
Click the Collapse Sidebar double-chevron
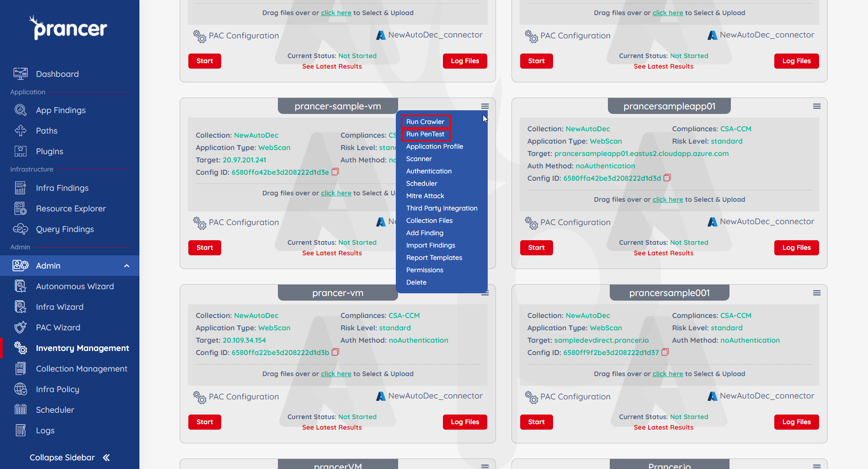[x=107, y=458]
